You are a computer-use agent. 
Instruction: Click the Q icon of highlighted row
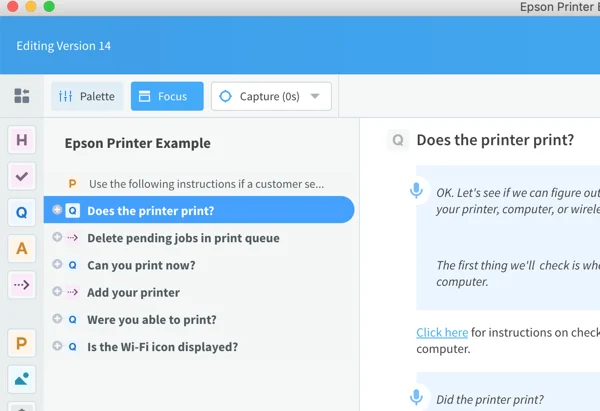(x=73, y=210)
